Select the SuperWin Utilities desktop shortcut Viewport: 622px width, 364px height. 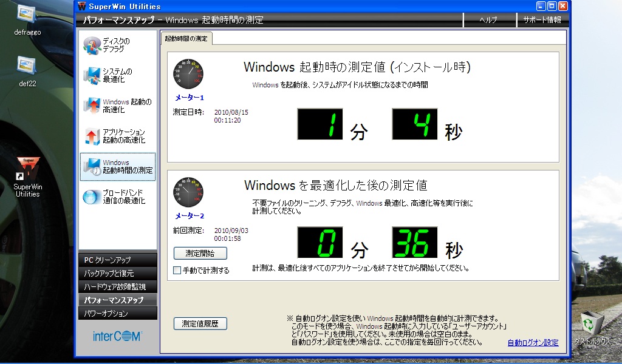pyautogui.click(x=28, y=177)
